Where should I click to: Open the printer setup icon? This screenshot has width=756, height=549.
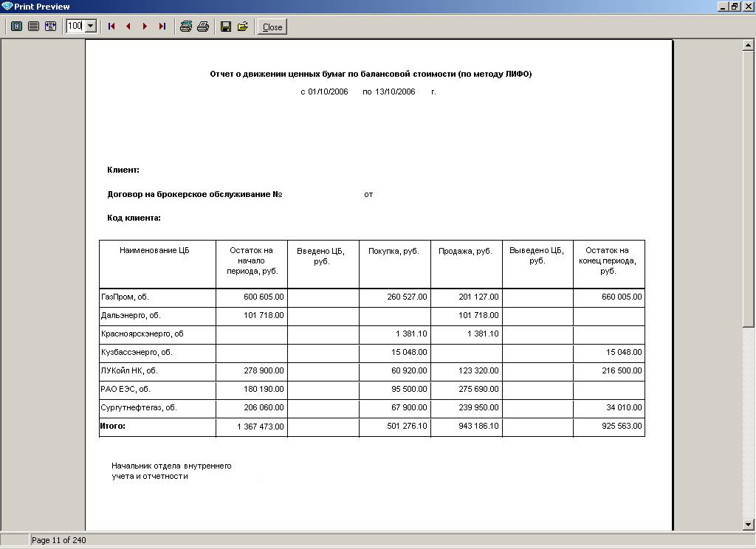pos(185,26)
